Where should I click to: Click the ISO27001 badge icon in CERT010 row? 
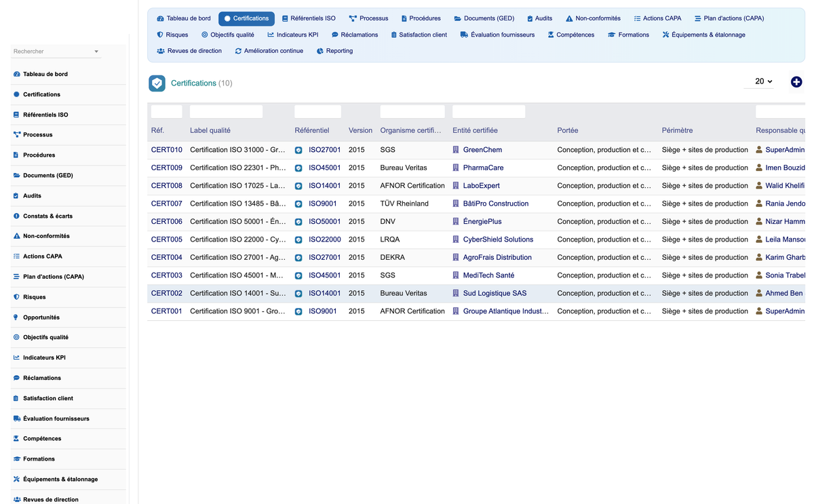[298, 150]
